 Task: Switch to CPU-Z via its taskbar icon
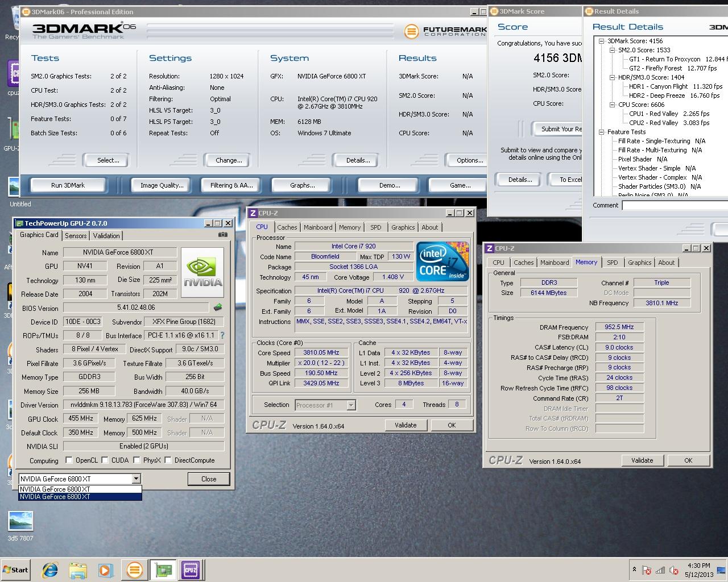click(190, 570)
